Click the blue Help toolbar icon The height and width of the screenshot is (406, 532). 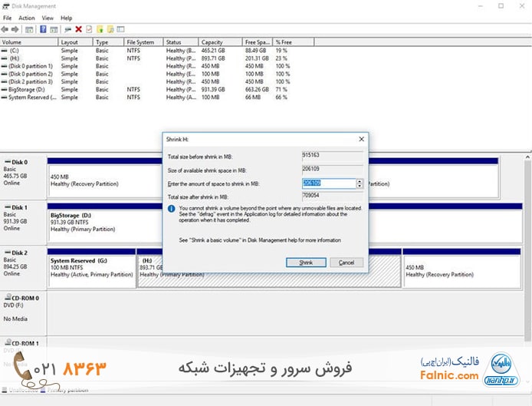(44, 29)
